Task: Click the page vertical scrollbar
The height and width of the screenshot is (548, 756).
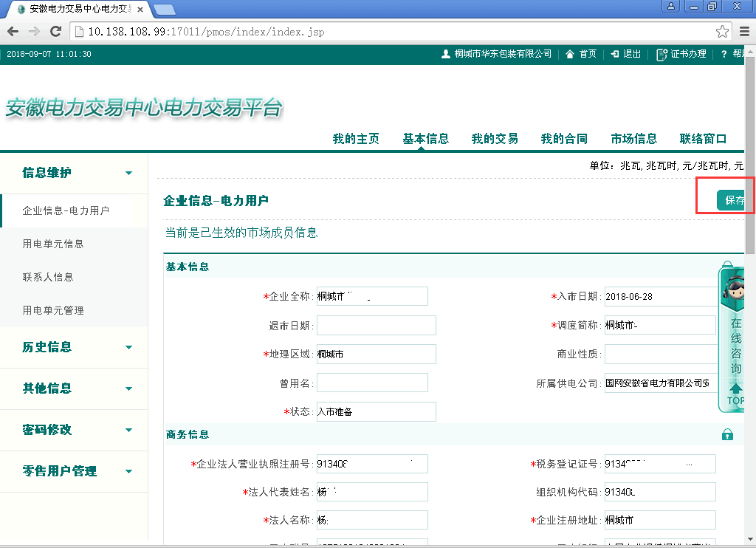Action: 750,222
